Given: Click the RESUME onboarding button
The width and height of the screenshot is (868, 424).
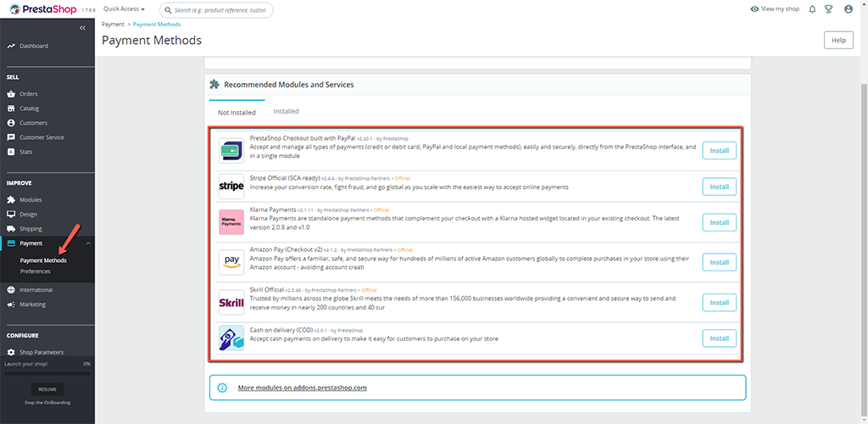Looking at the screenshot, I should (x=47, y=389).
